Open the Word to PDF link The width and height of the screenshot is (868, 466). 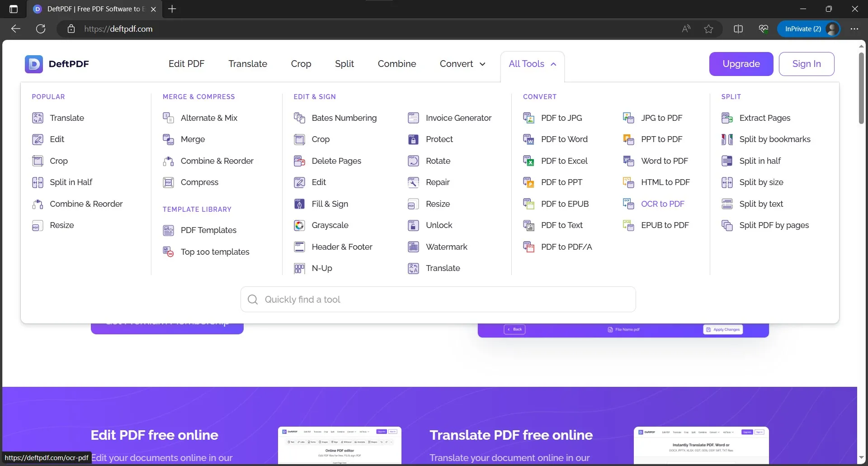(x=665, y=161)
